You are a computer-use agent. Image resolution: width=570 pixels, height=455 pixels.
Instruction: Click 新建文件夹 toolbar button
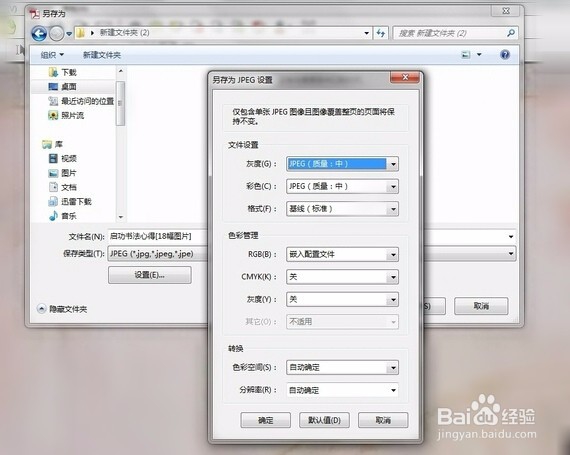click(x=102, y=55)
